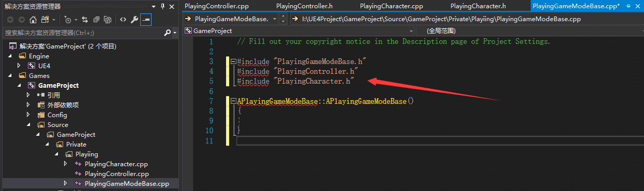This screenshot has width=644, height=191.
Task: Click the UE4 project icon in tree
Action: [x=32, y=66]
